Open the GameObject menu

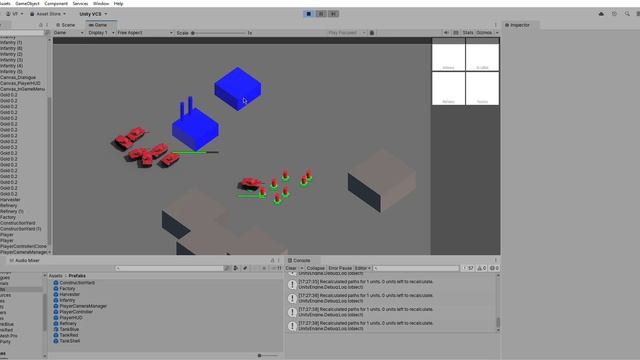tap(27, 3)
